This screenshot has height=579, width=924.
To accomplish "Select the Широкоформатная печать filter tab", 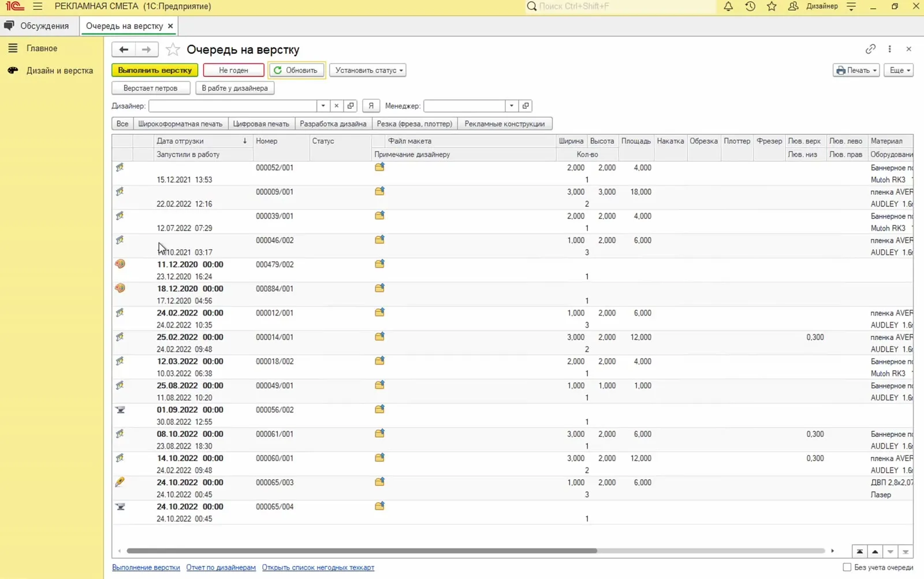I will (x=180, y=124).
